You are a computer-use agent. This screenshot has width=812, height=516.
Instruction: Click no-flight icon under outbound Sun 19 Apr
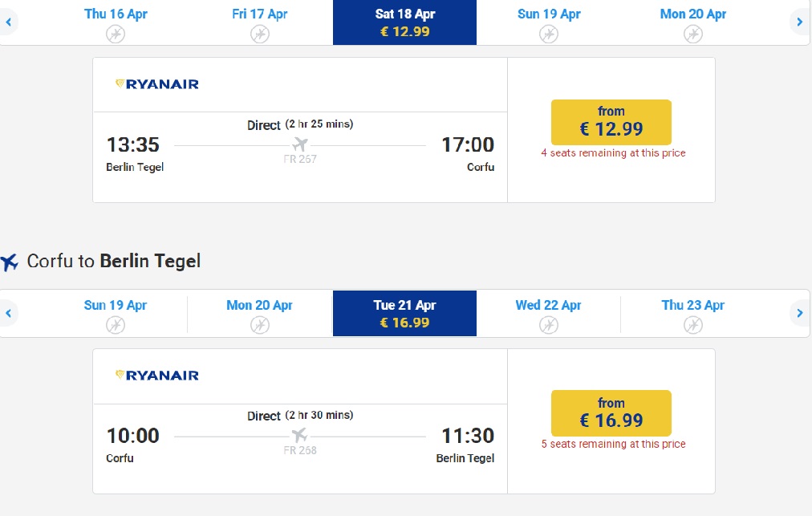coord(548,35)
